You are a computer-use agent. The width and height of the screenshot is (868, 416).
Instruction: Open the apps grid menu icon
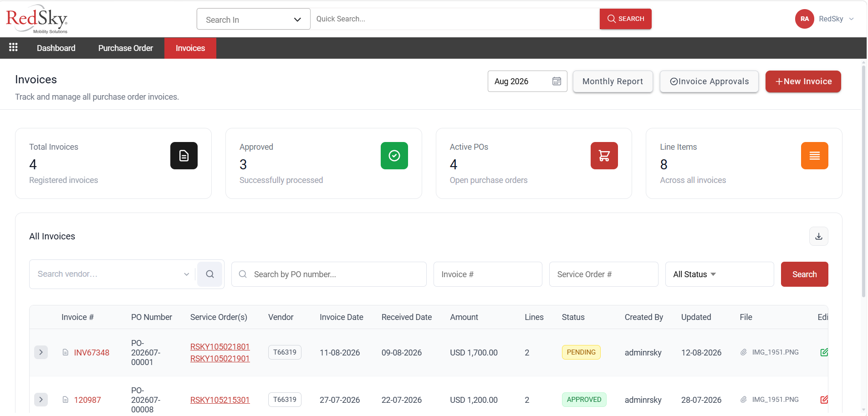(x=13, y=47)
